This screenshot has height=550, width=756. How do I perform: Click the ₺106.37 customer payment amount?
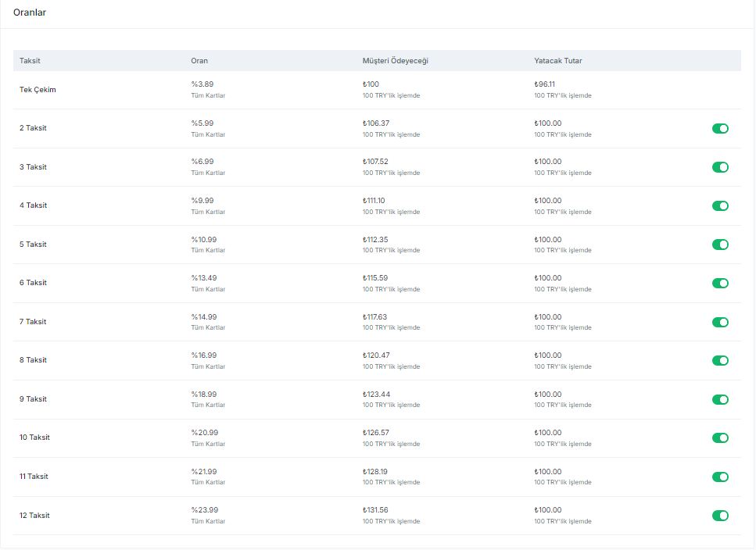[375, 123]
